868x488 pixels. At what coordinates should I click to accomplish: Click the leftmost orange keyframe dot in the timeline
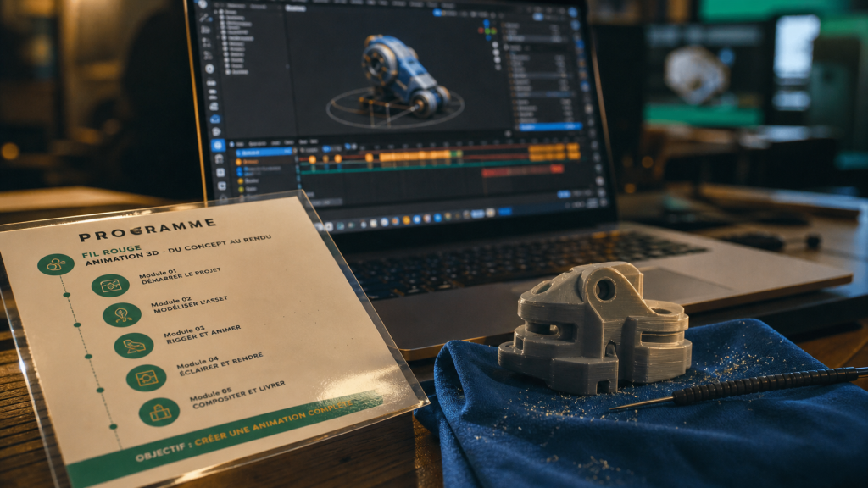click(312, 159)
